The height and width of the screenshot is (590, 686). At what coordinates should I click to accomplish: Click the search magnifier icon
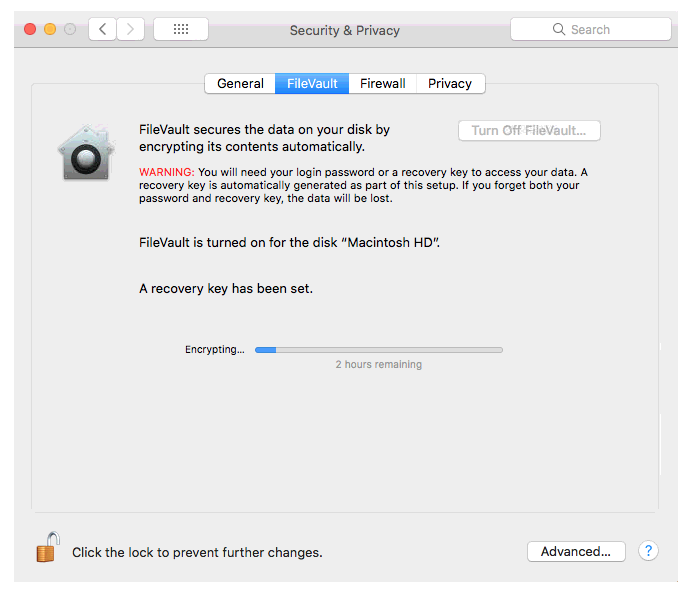tap(559, 29)
